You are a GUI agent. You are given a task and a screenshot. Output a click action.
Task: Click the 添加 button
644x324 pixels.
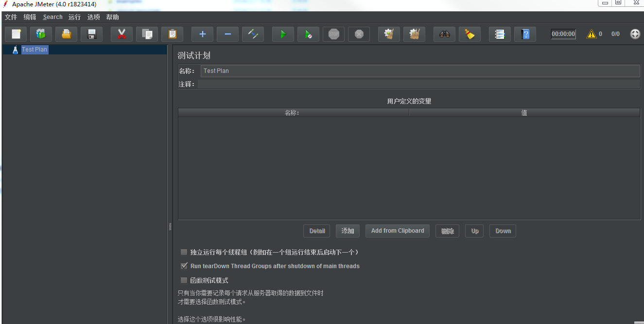[348, 231]
